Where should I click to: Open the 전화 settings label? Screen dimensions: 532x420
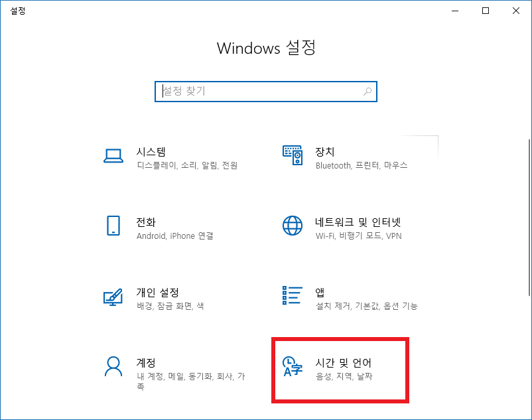pyautogui.click(x=146, y=222)
